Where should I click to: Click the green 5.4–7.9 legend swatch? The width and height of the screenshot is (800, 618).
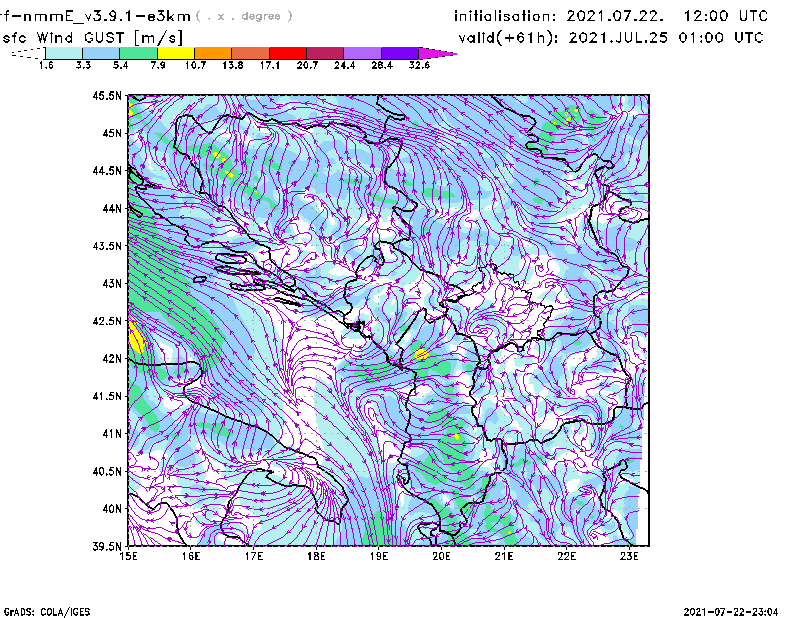(138, 53)
